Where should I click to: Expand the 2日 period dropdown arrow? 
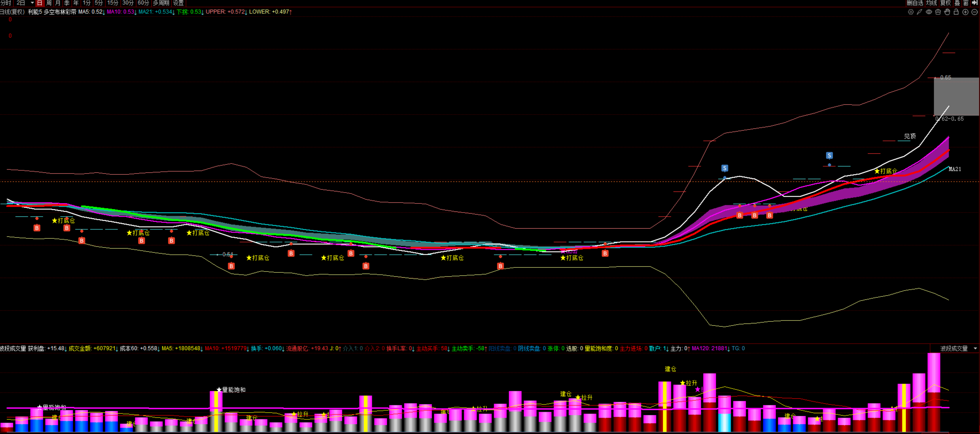[32, 3]
